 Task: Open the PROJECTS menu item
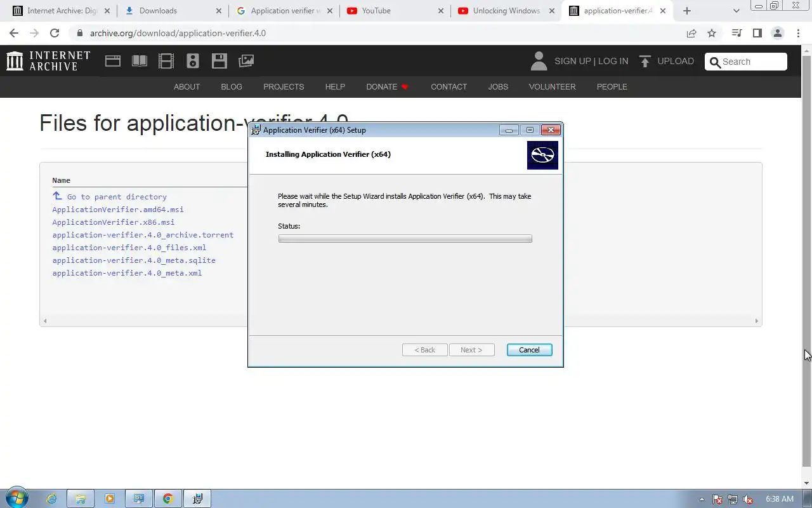284,86
